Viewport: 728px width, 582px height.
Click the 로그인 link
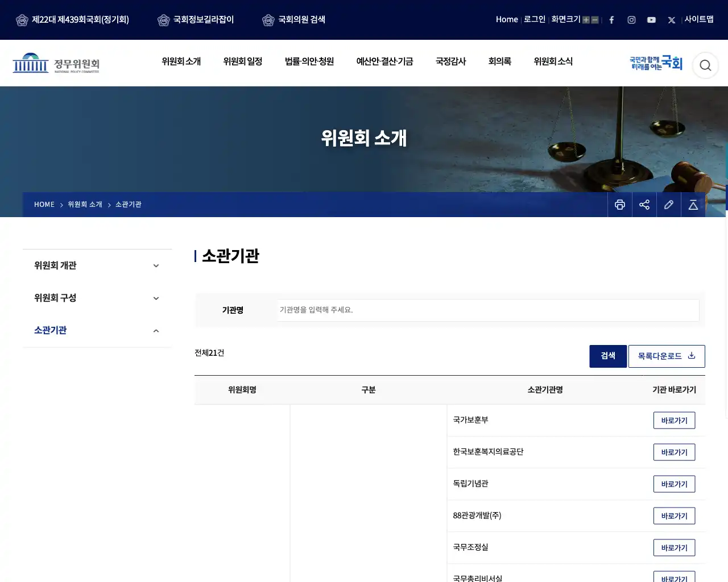[535, 19]
